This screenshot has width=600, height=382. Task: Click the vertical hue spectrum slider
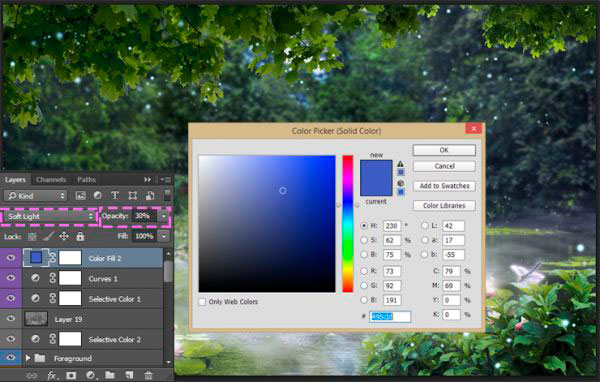(347, 224)
